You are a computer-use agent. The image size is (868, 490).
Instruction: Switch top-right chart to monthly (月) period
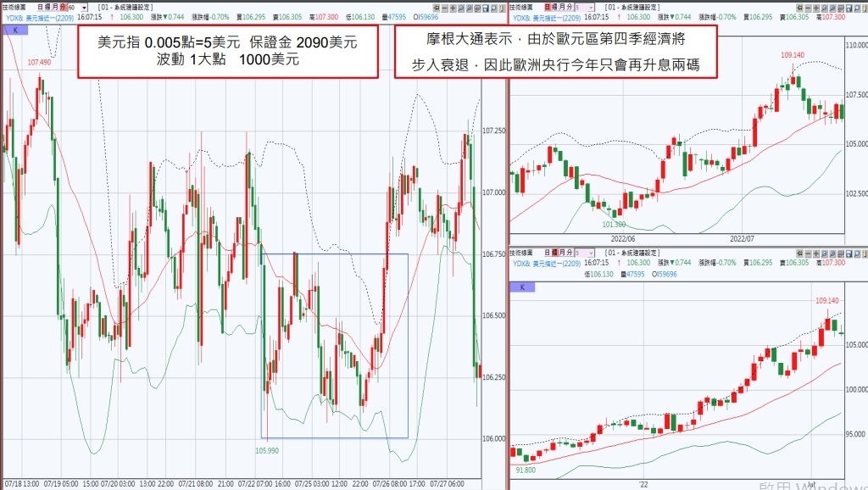562,7
